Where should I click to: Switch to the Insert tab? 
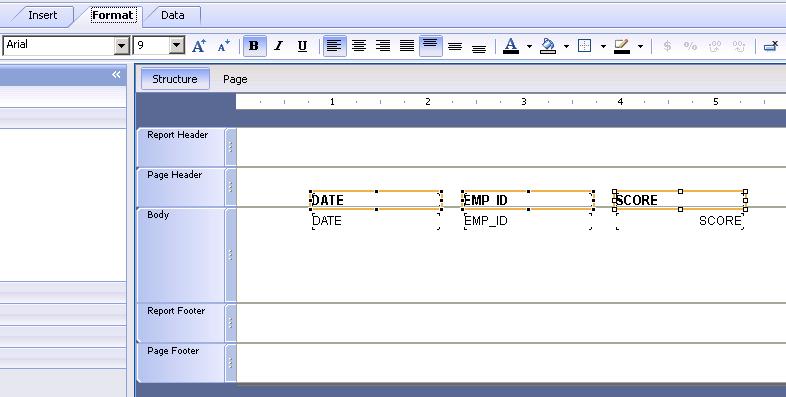(43, 16)
